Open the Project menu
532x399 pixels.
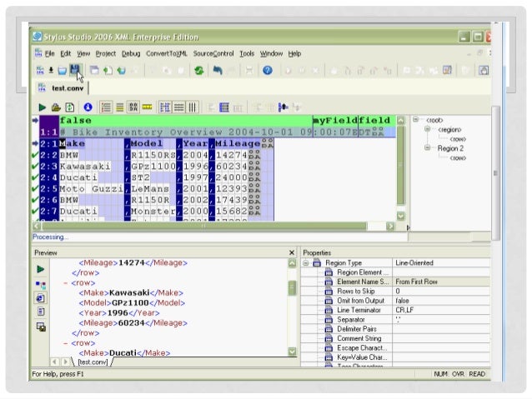click(106, 53)
